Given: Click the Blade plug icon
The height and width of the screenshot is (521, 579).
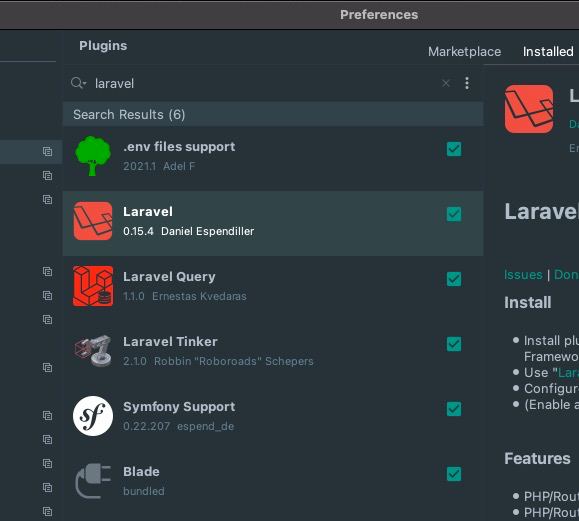Looking at the screenshot, I should [x=93, y=481].
